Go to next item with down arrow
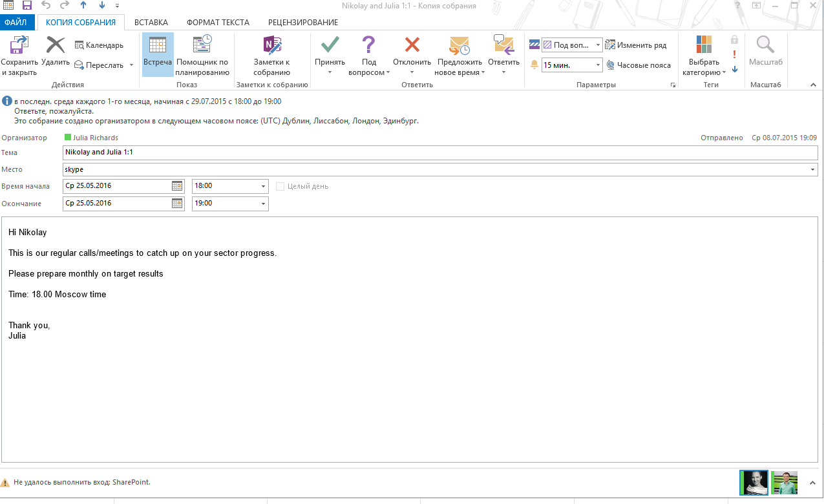 [x=101, y=6]
